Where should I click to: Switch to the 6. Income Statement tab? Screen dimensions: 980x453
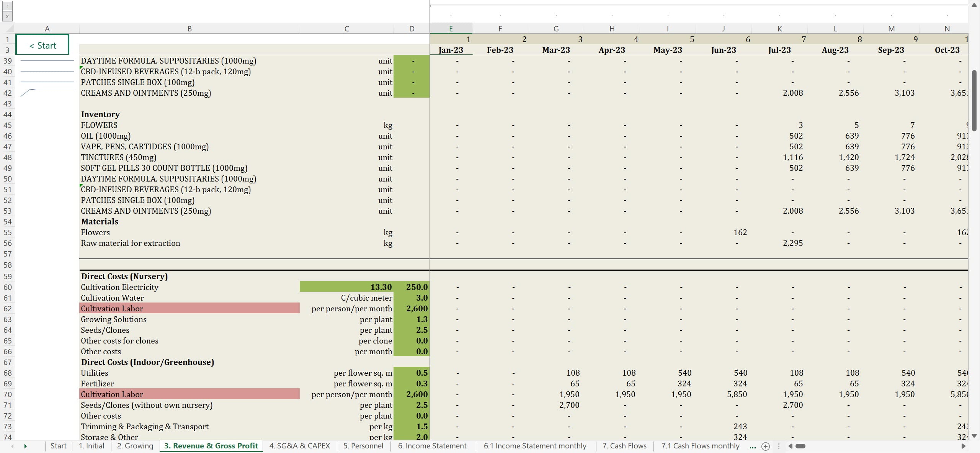(432, 446)
